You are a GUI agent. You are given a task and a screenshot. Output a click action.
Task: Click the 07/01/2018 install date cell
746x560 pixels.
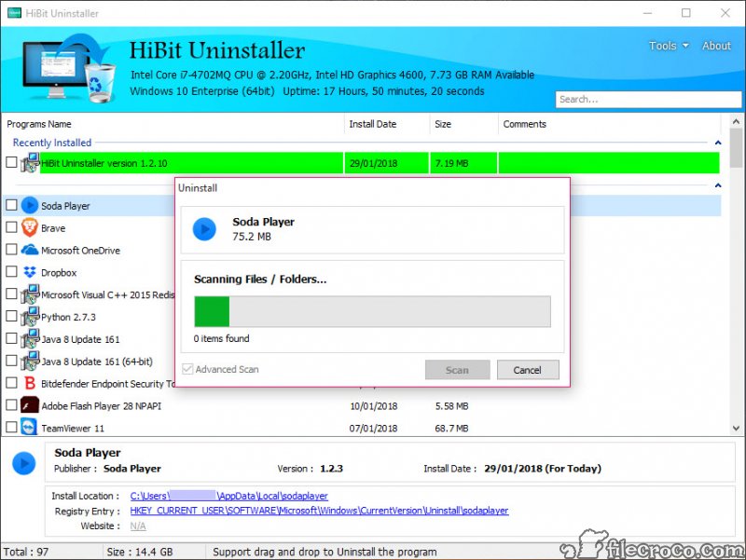374,429
